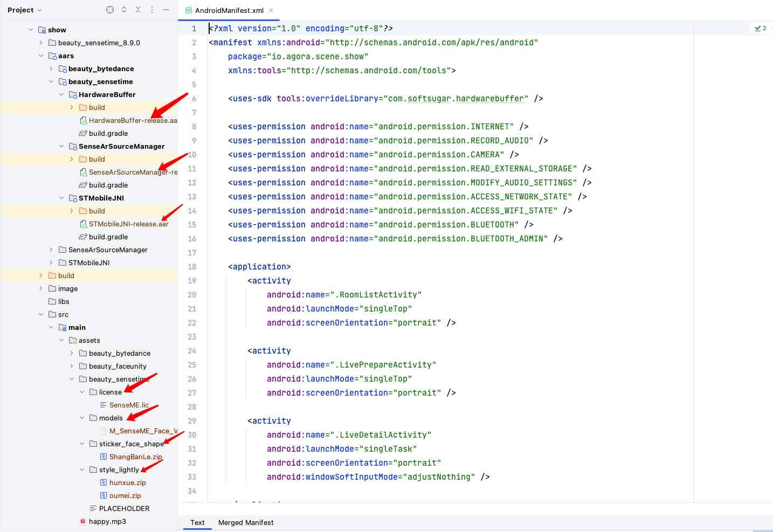Expand the beauty_sensetime_8.9.0 folder
The height and width of the screenshot is (532, 773).
tap(41, 43)
